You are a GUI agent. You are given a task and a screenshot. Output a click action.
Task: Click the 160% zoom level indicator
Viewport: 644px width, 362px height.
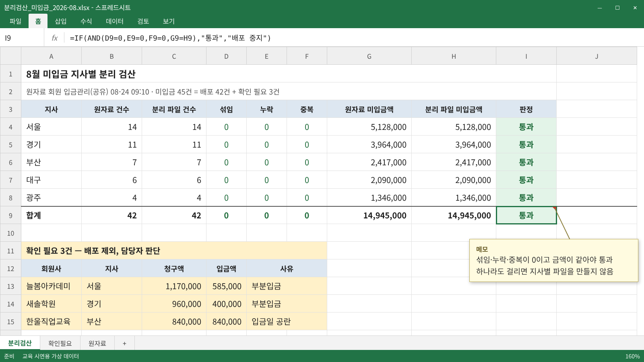point(632,356)
